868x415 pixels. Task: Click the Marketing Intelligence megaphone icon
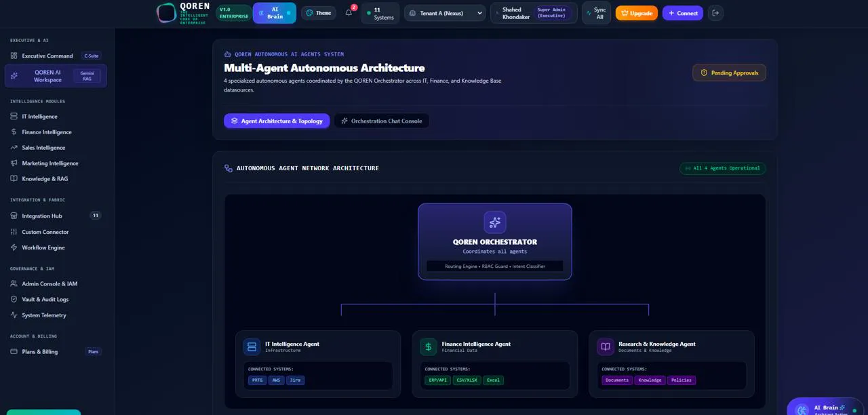point(14,163)
